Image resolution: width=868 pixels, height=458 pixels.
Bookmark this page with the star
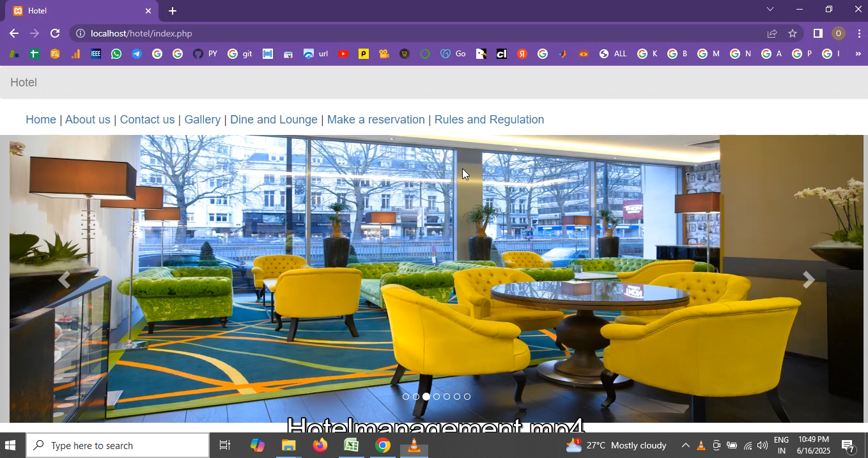793,33
